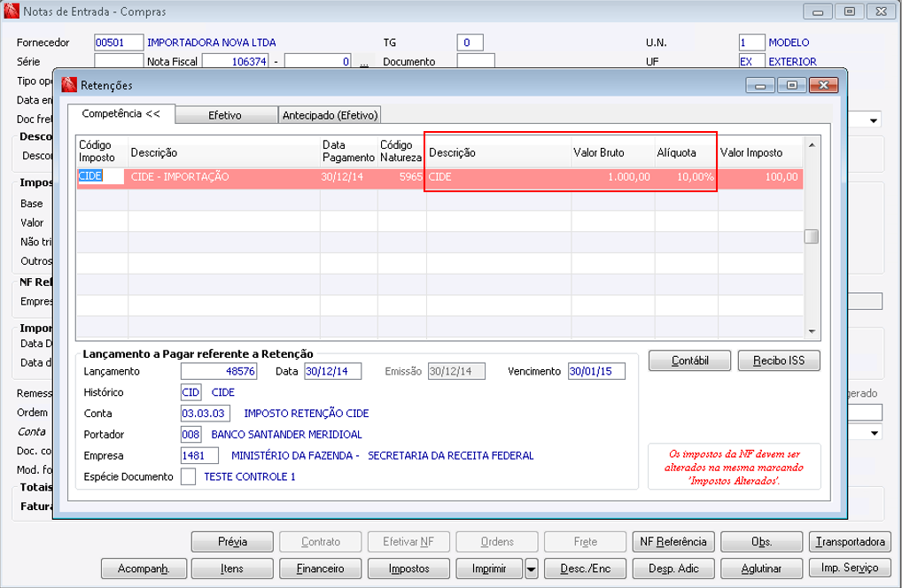Click the Itens button

[232, 569]
